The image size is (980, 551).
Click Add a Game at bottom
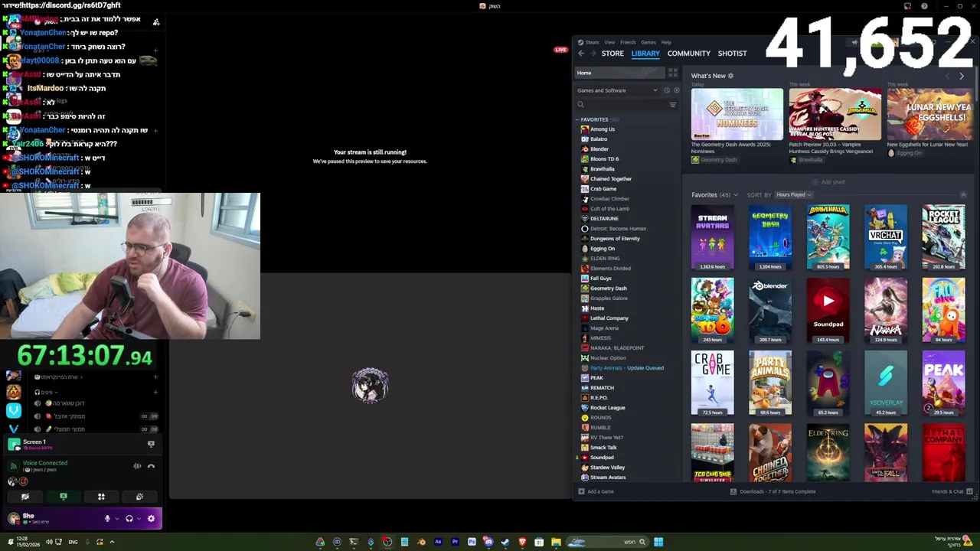[x=596, y=491]
